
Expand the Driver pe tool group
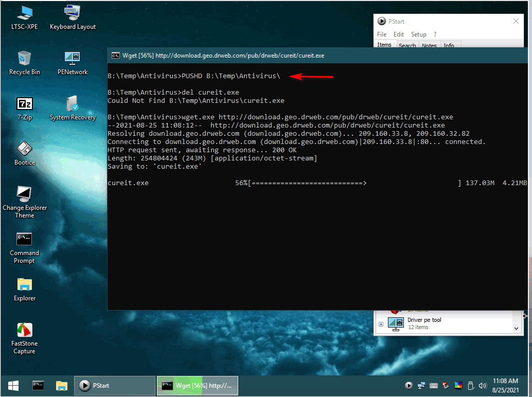[381, 324]
